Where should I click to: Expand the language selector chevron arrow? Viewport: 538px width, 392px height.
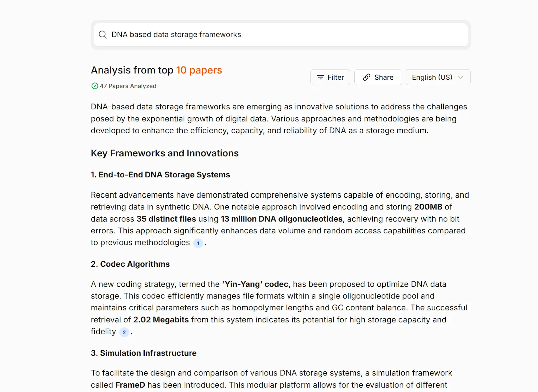click(x=461, y=77)
